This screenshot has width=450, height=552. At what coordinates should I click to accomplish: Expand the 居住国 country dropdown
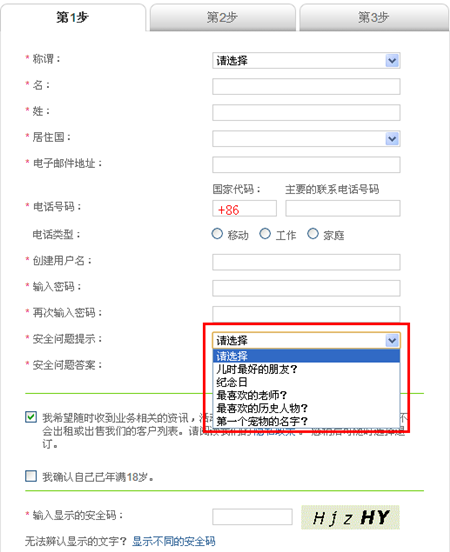coord(392,139)
